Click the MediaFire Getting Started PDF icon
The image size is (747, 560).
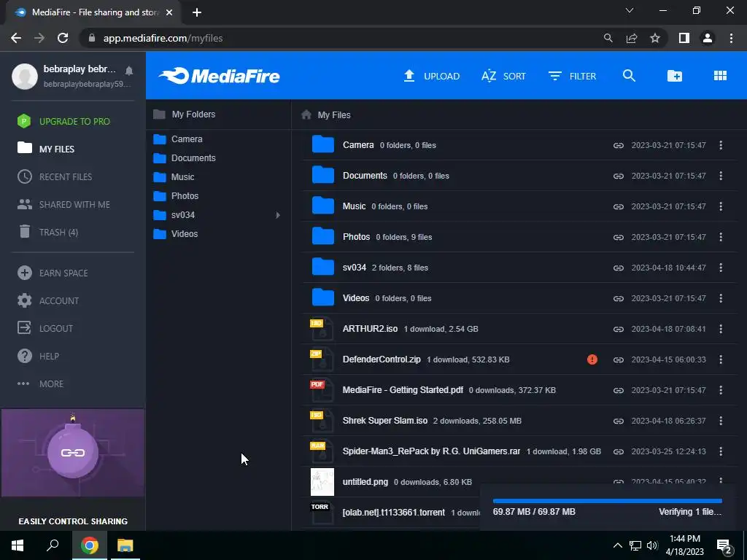322,391
